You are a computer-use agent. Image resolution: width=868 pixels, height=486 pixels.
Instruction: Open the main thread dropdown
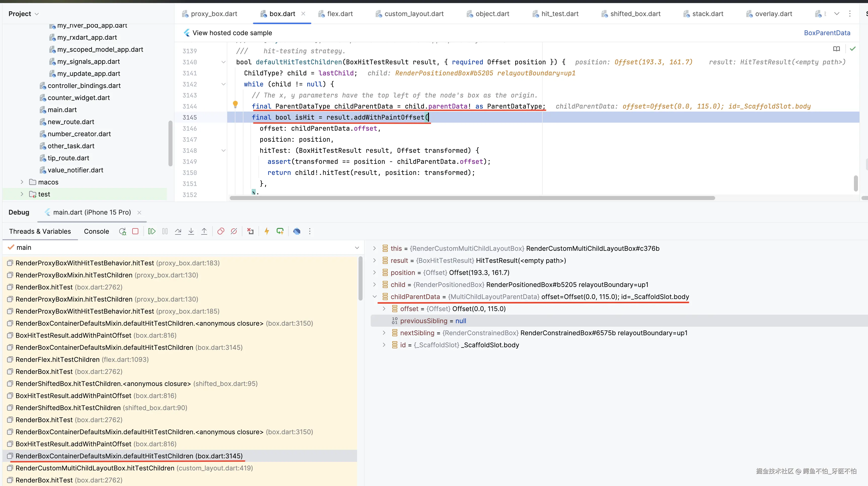[357, 248]
